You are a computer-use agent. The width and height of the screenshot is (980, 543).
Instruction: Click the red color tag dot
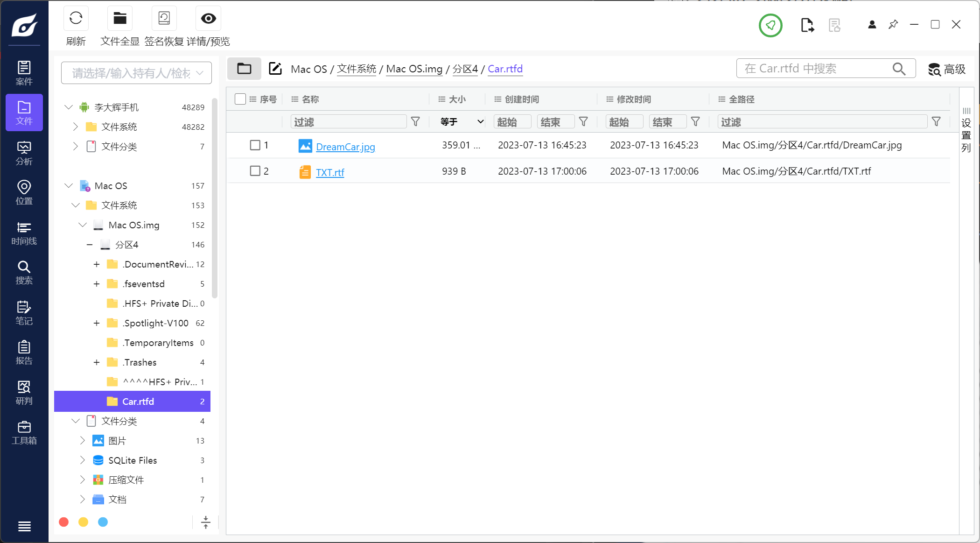(64, 522)
